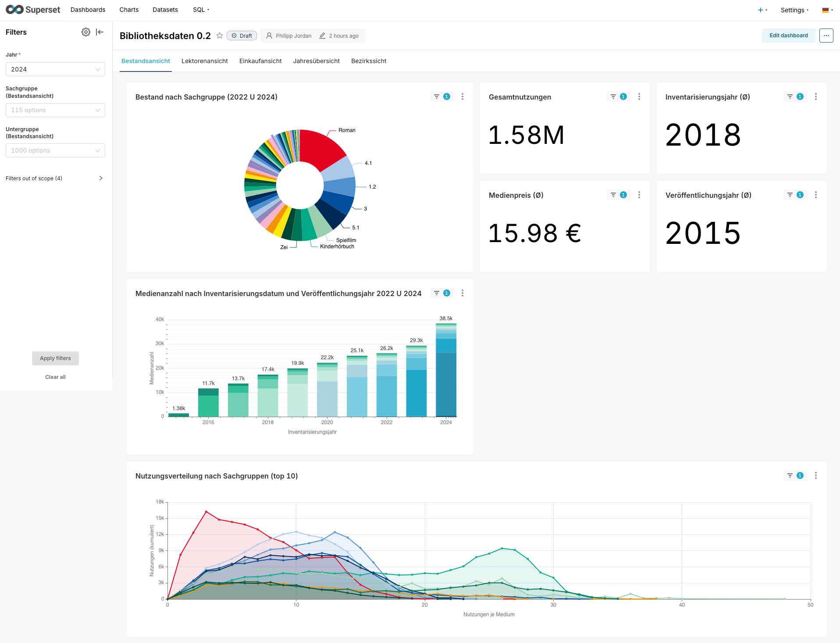Click the Edit dashboard button
This screenshot has width=840, height=643.
click(788, 36)
